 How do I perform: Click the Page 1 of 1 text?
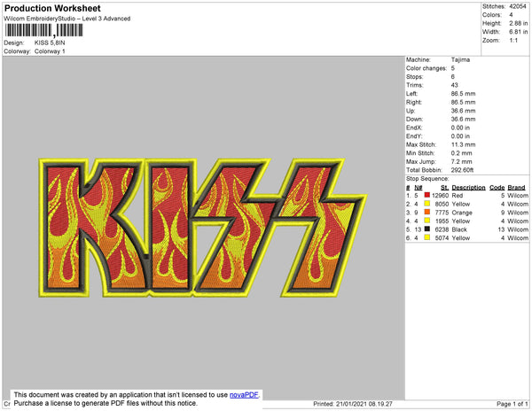[512, 404]
